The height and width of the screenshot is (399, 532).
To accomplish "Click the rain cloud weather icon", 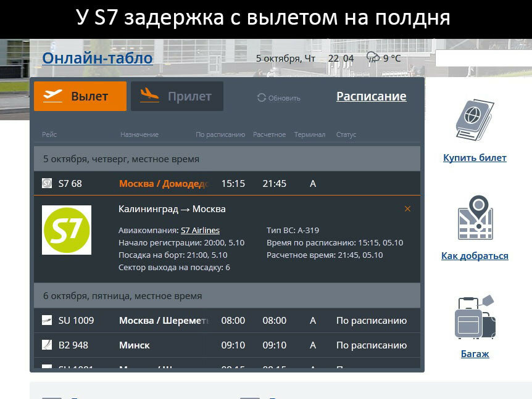I will 373,57.
